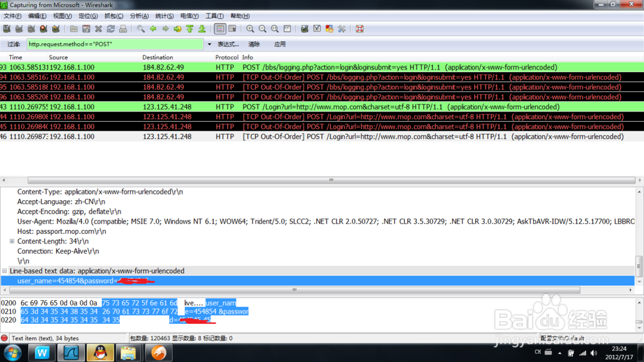
Task: Find a packet magnifier icon
Action: tap(140, 29)
